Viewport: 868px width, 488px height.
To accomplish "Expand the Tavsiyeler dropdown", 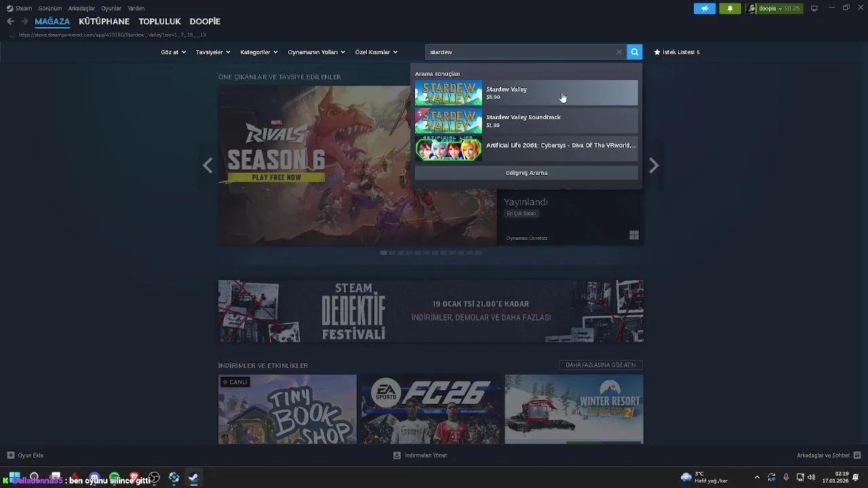I will 213,52.
